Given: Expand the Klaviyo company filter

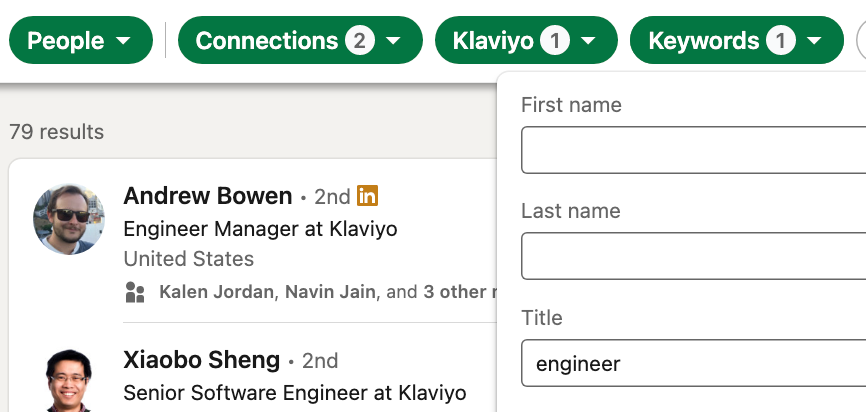Looking at the screenshot, I should click(x=526, y=40).
